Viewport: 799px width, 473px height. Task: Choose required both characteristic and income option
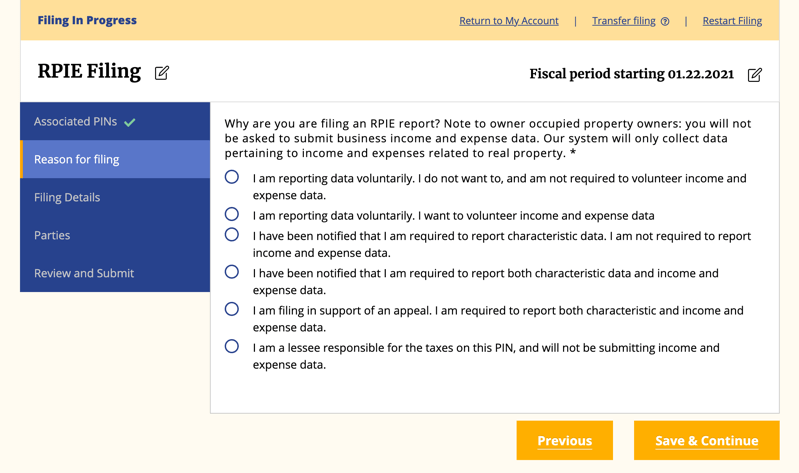232,272
